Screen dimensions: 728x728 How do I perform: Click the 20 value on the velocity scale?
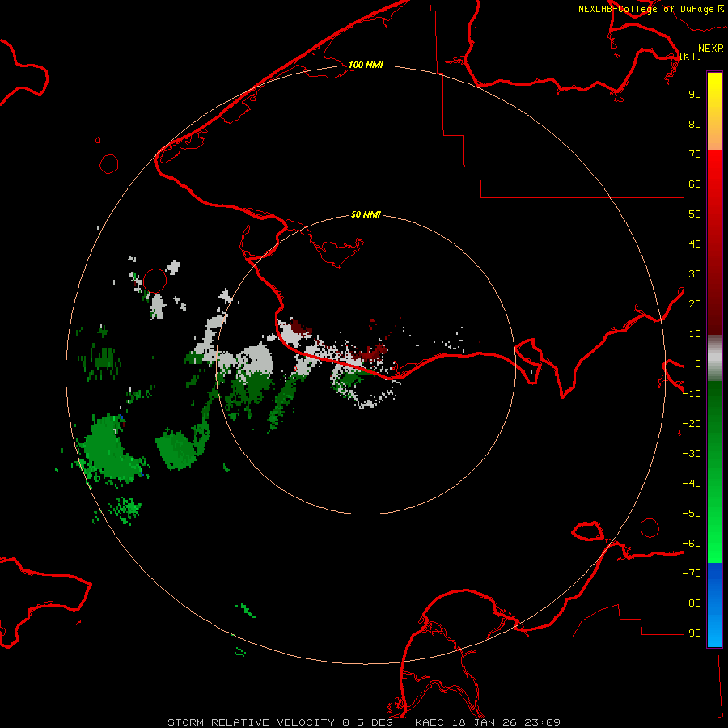coord(695,303)
